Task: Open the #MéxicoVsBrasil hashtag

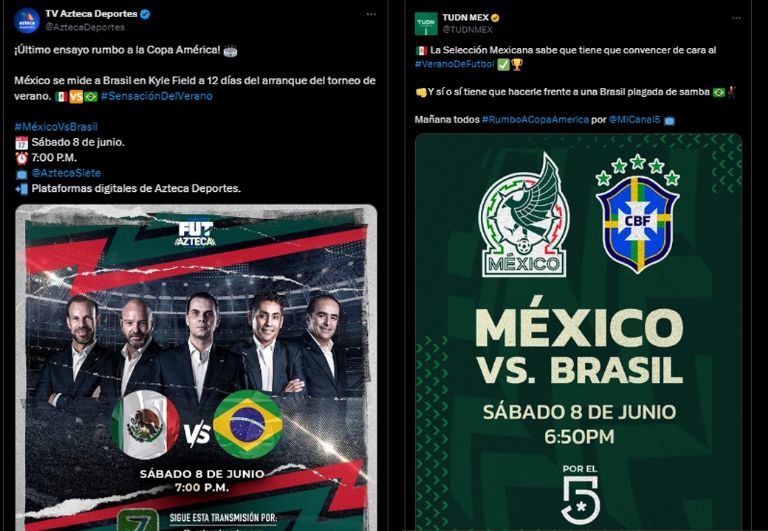Action: (56, 127)
